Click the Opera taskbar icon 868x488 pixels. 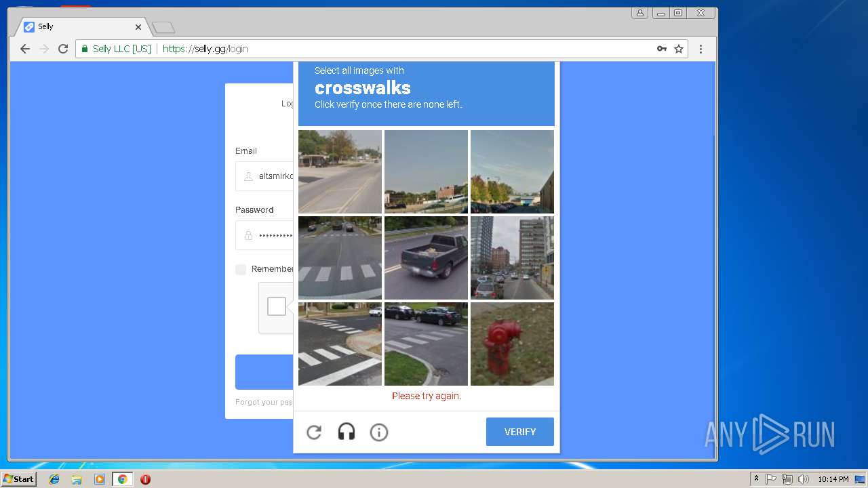coord(145,479)
